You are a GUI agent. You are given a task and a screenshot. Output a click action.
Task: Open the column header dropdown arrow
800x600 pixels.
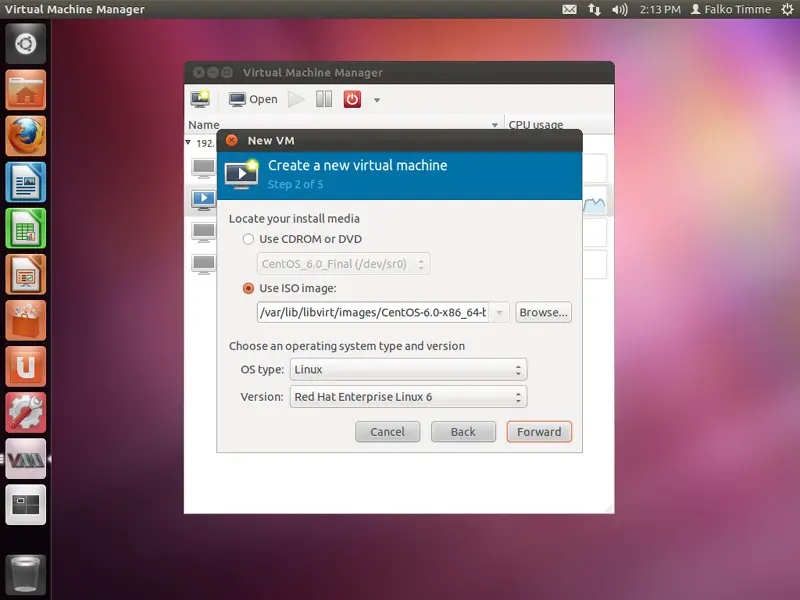pos(494,125)
